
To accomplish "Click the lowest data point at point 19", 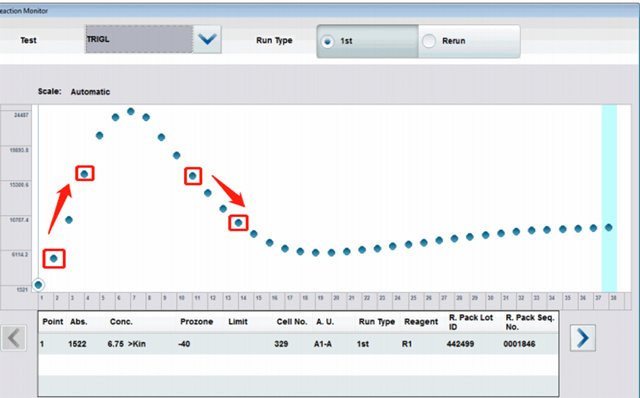I will coord(316,253).
